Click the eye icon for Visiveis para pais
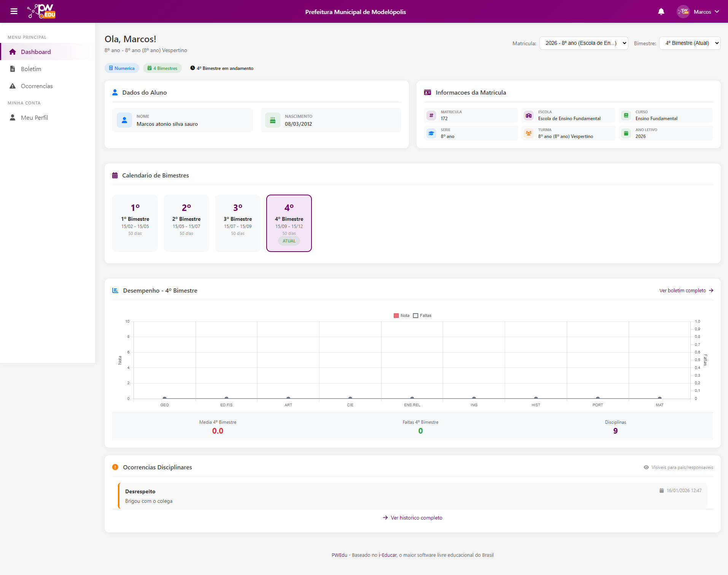This screenshot has height=575, width=728. coord(646,467)
